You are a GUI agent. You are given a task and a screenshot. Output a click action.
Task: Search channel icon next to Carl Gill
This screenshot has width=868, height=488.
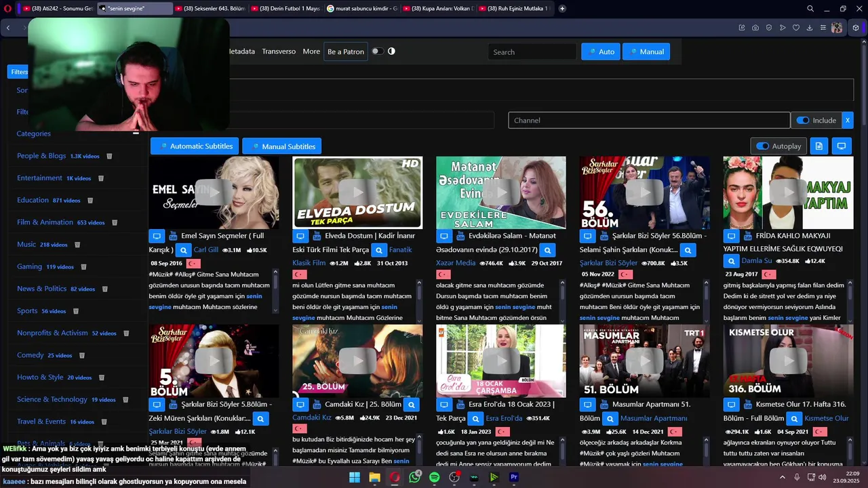point(183,249)
